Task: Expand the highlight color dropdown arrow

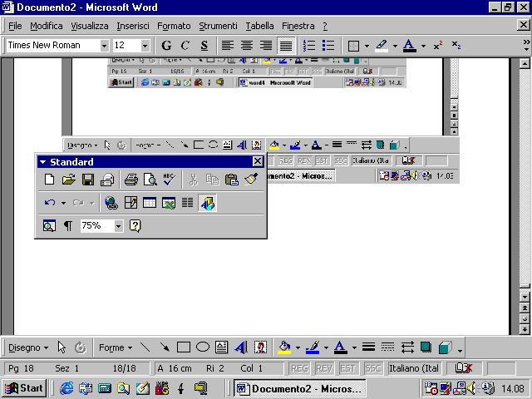Action: (x=395, y=46)
